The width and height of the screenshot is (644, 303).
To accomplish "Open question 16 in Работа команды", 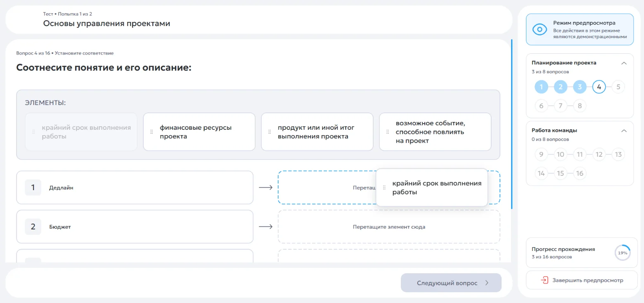I will click(580, 173).
